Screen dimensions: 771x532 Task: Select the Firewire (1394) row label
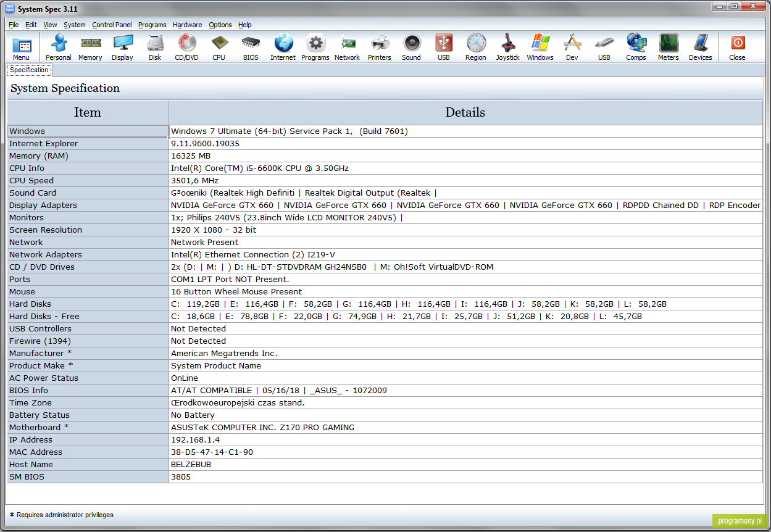[88, 341]
